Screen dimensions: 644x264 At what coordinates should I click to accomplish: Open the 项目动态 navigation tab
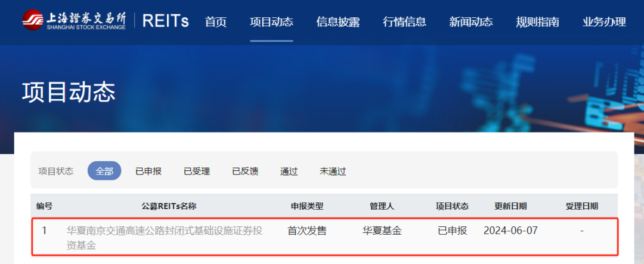pyautogui.click(x=271, y=22)
